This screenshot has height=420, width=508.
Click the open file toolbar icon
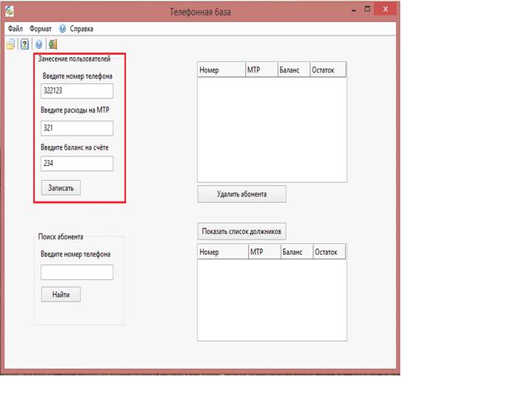coord(10,44)
